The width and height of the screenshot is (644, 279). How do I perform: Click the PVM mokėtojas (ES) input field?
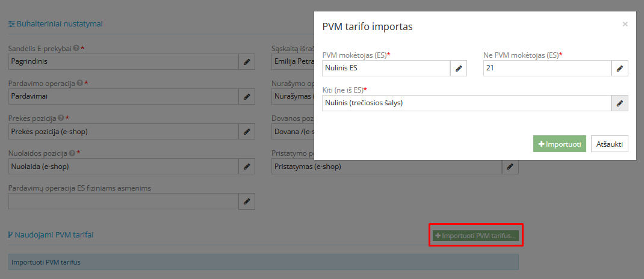[386, 69]
